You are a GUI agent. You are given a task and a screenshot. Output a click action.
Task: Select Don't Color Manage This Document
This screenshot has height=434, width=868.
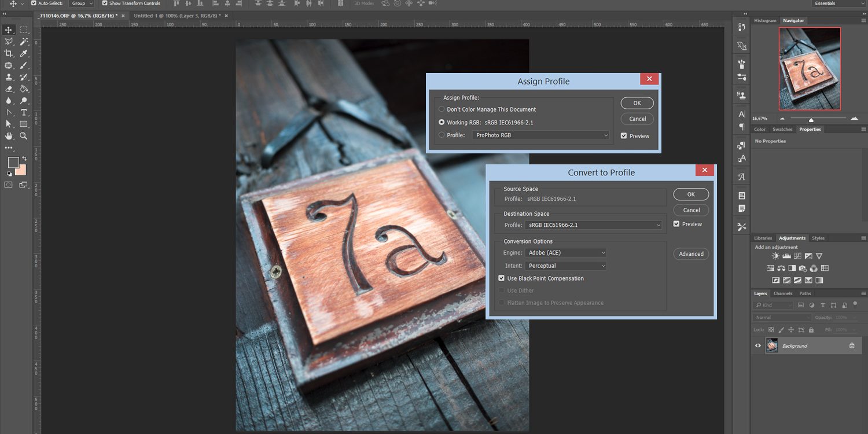pos(442,109)
